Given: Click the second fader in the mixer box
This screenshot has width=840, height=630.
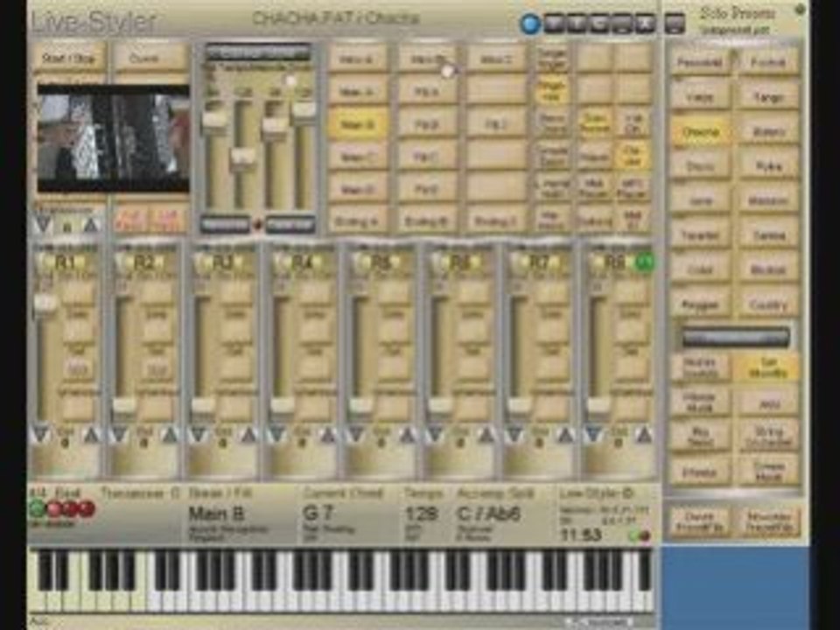Looking at the screenshot, I should (x=242, y=158).
